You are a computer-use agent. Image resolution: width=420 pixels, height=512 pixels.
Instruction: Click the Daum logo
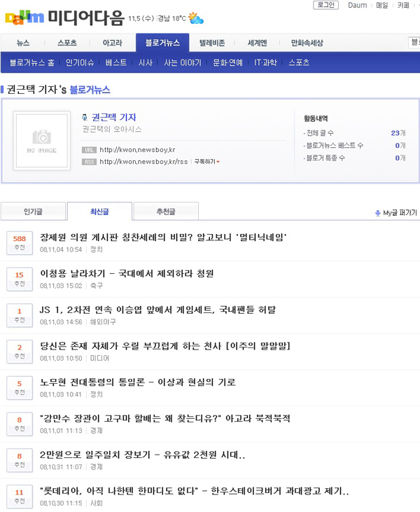[24, 18]
